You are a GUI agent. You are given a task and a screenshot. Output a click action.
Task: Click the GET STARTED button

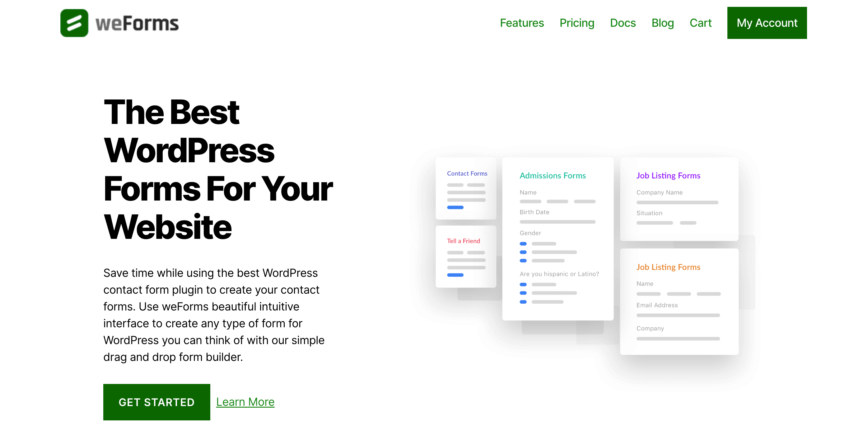pyautogui.click(x=157, y=402)
